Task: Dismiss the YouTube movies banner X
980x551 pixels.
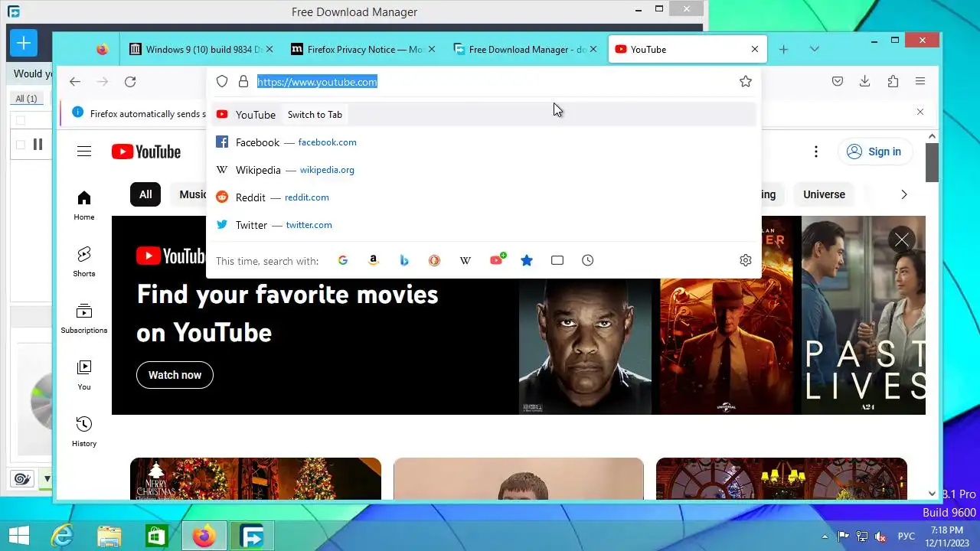Action: coord(902,240)
